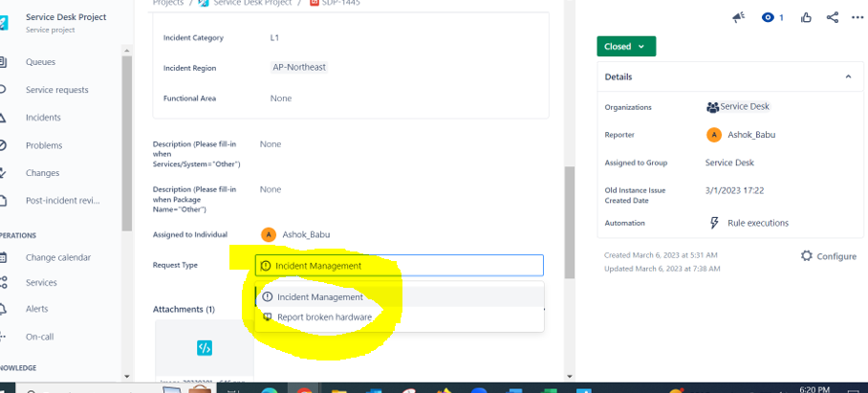Click the Queues sidebar icon
Viewport: 868px width, 393px height.
(x=2, y=62)
